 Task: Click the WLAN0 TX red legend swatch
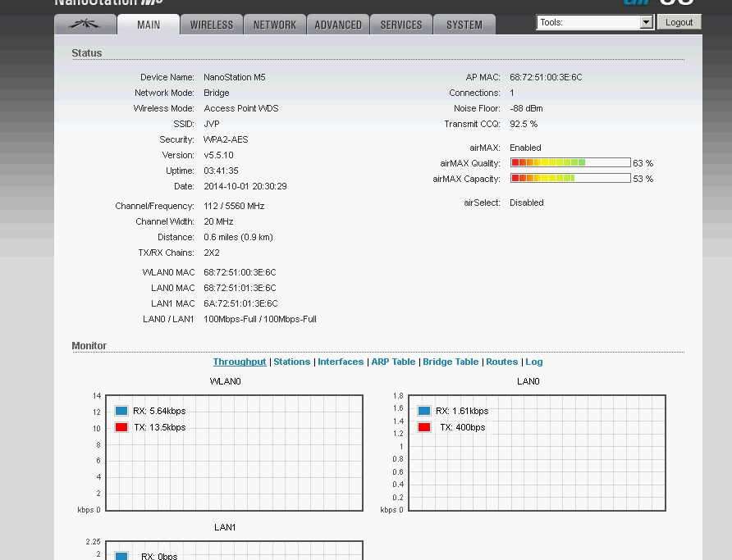pos(121,427)
